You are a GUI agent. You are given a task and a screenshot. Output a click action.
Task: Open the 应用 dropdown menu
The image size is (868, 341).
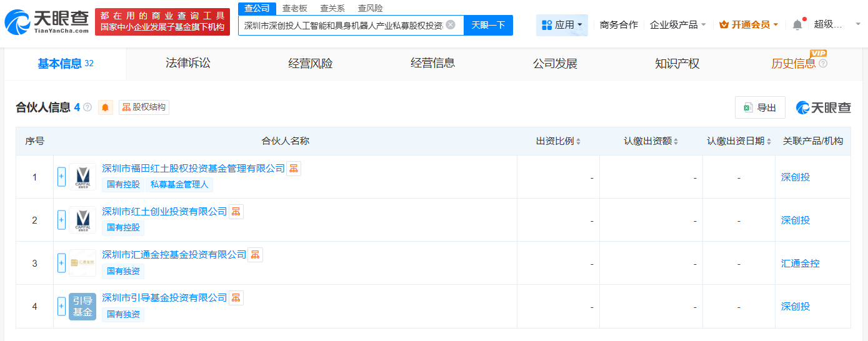tap(562, 25)
